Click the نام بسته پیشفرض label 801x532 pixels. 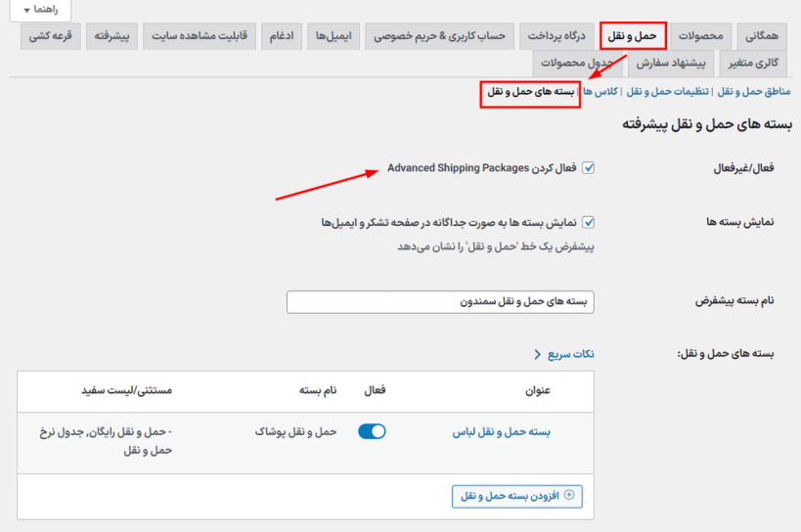(734, 301)
